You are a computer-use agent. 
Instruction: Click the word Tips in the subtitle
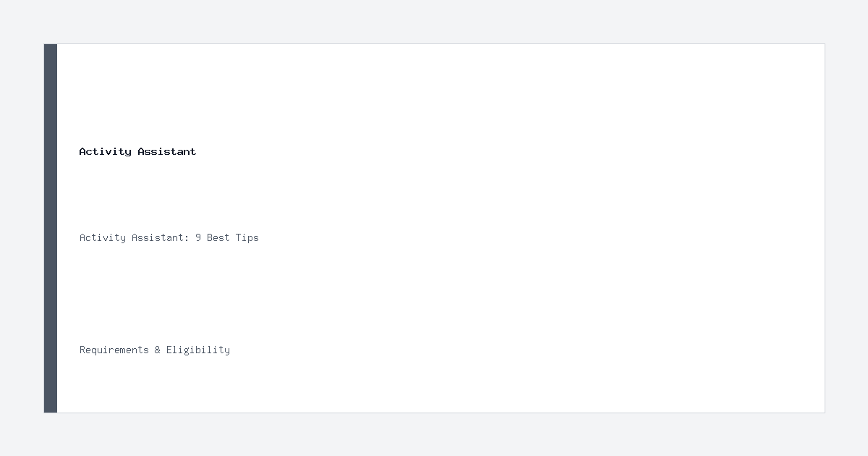tap(247, 237)
